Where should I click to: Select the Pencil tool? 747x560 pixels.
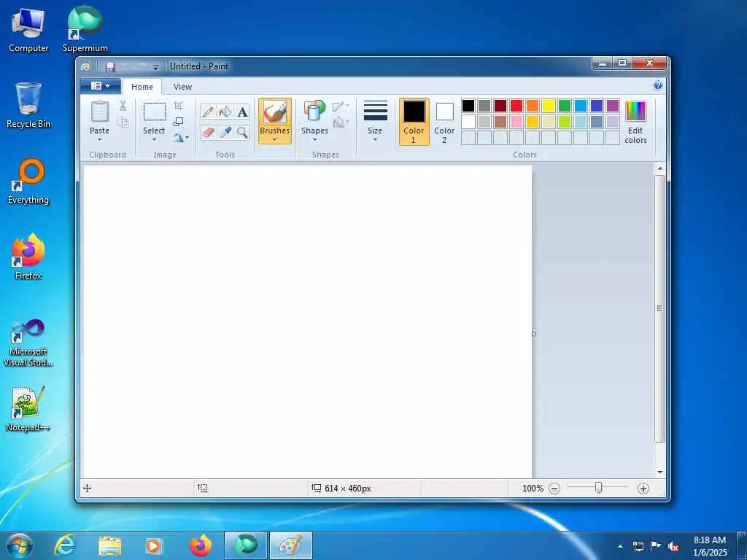coord(208,112)
